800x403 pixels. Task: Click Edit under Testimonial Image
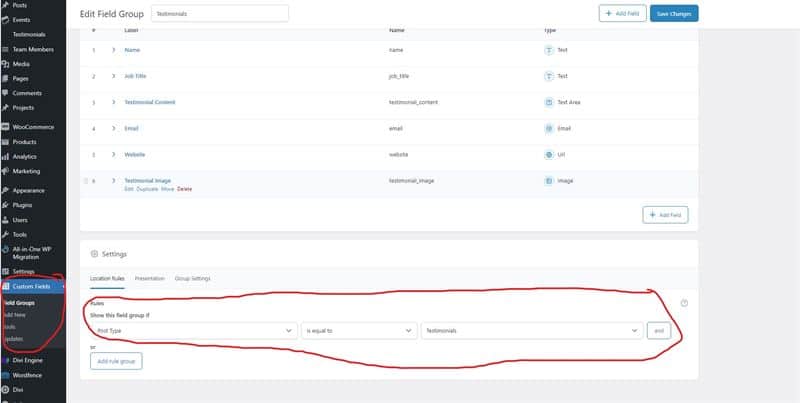[129, 189]
